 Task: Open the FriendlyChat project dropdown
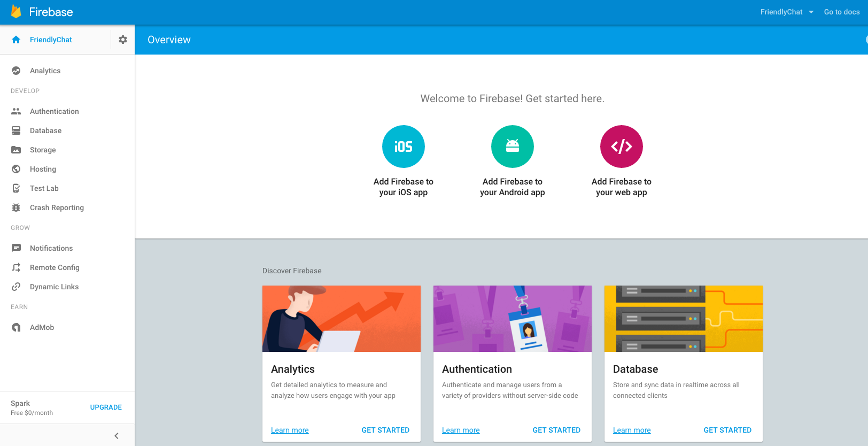click(x=787, y=12)
